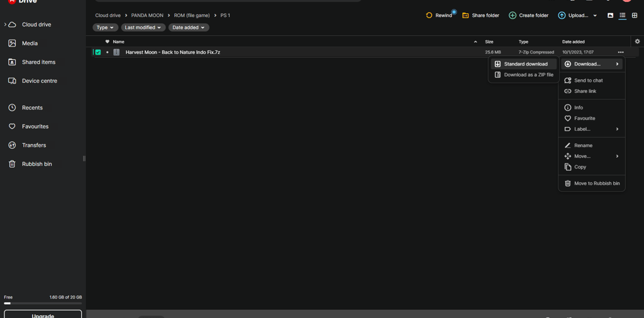The image size is (644, 318).
Task: Open Shared items section
Action: click(38, 62)
